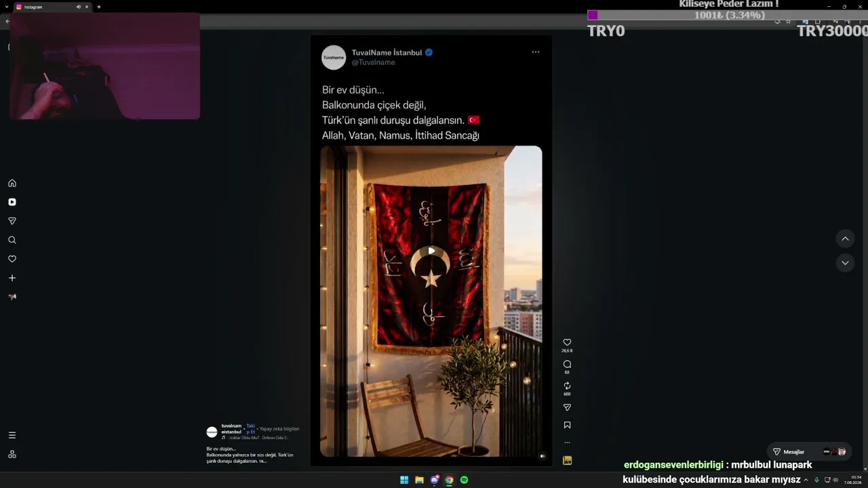The image size is (868, 488).
Task: Open Discord from the taskbar
Action: click(x=435, y=480)
